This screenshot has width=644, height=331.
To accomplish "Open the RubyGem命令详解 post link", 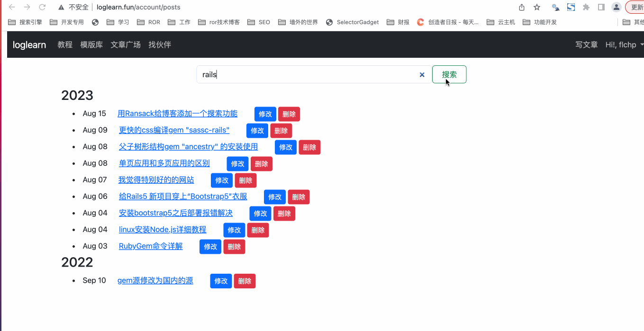I will pos(151,246).
